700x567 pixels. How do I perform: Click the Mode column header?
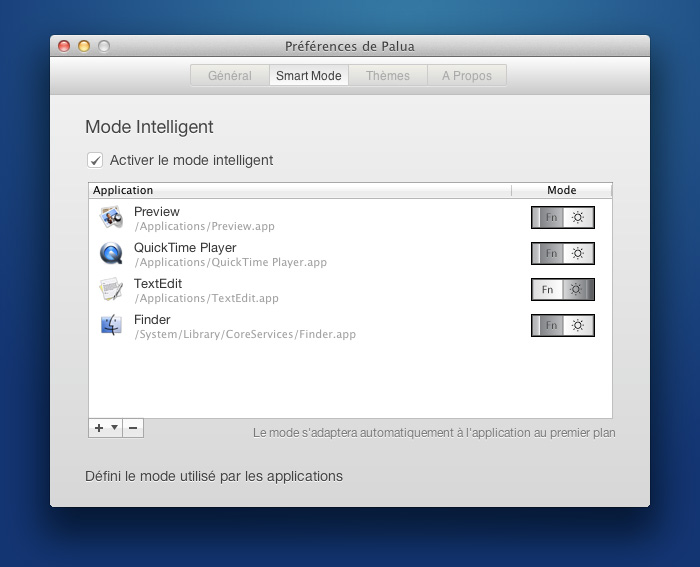click(x=562, y=190)
